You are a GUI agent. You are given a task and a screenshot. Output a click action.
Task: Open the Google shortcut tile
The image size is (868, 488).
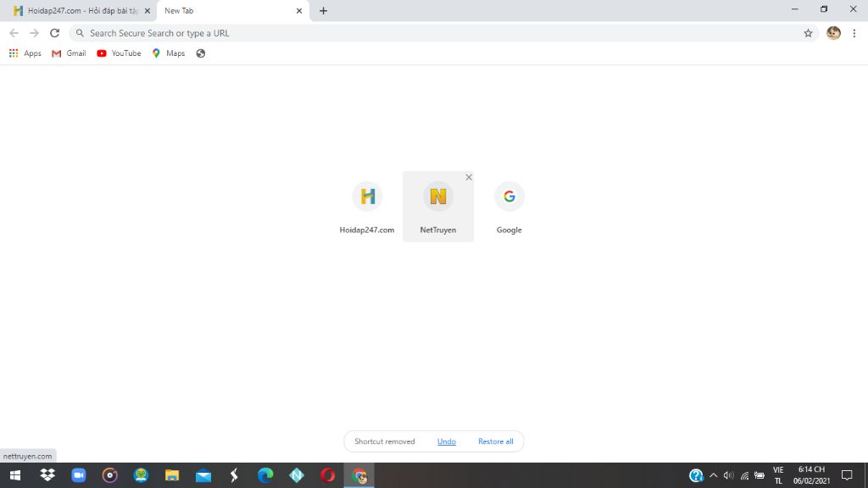point(509,207)
